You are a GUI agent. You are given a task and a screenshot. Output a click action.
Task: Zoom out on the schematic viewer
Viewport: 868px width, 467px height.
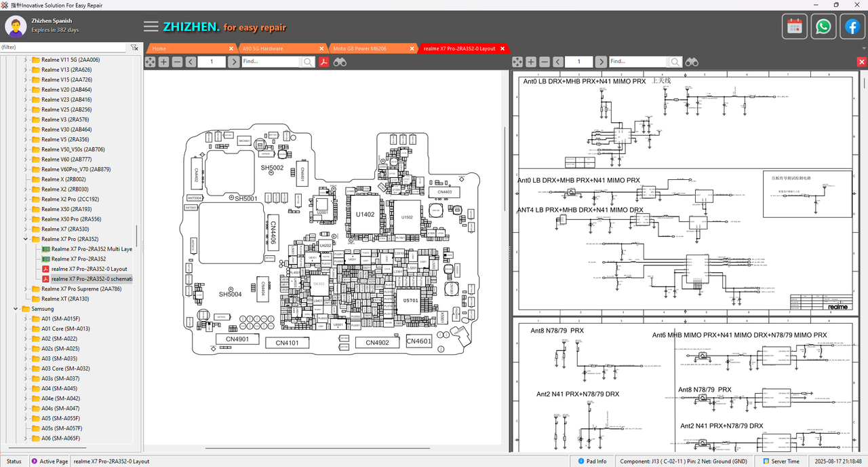[x=545, y=62]
